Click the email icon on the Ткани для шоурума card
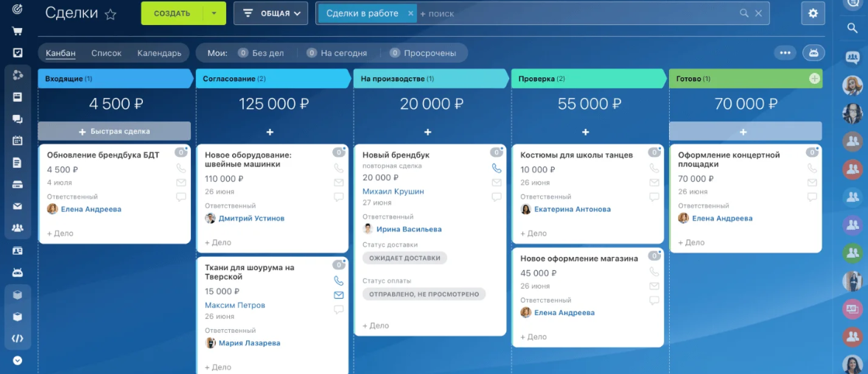Viewport: 868px width, 374px height. click(x=339, y=295)
